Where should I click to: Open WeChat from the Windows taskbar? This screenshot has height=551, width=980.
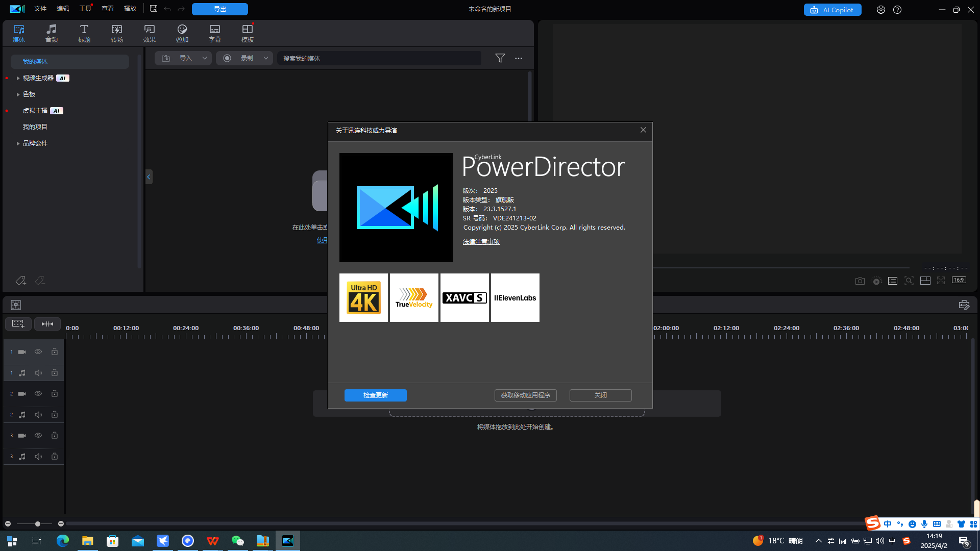237,541
